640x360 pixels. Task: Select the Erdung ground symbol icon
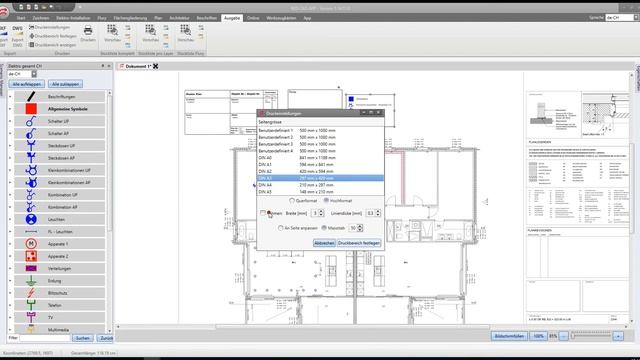31,281
